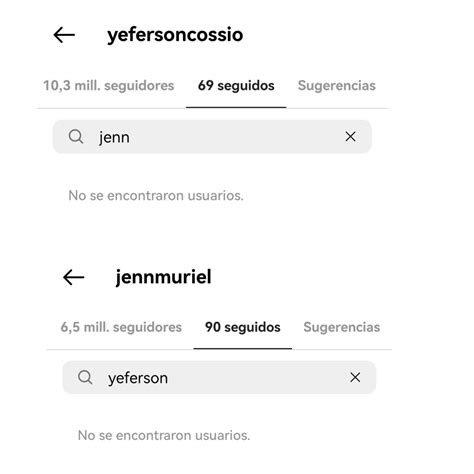Click the active underline below 69 seguidos
The width and height of the screenshot is (474, 474).
[236, 107]
